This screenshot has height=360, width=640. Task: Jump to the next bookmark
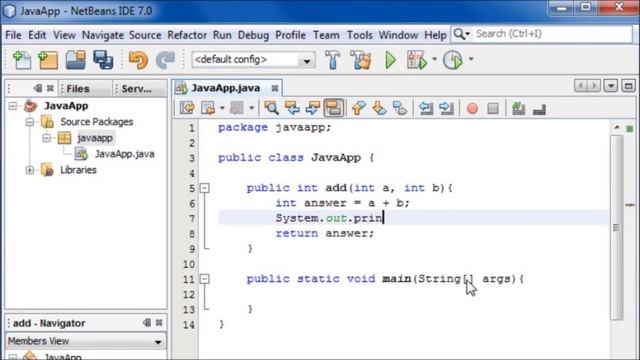pos(379,108)
